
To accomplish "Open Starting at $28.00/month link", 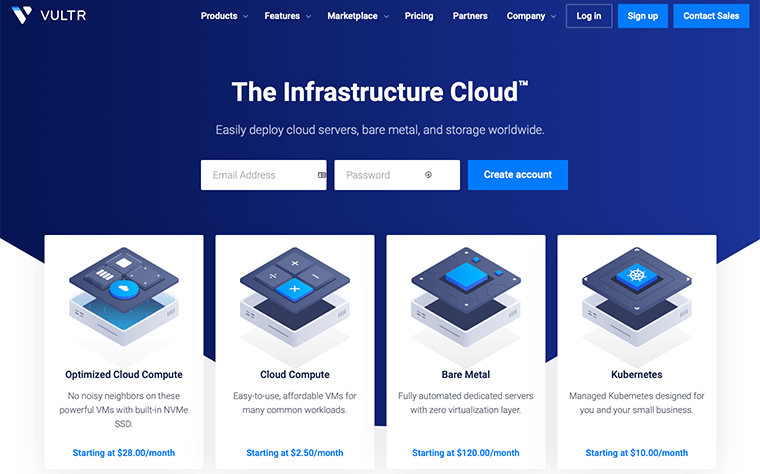I will pyautogui.click(x=124, y=453).
